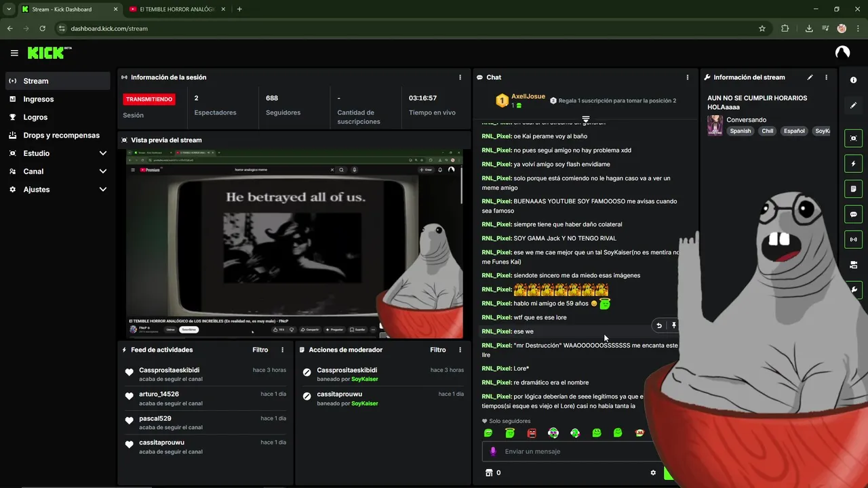Open a new browser tab
The image size is (868, 488).
[239, 9]
